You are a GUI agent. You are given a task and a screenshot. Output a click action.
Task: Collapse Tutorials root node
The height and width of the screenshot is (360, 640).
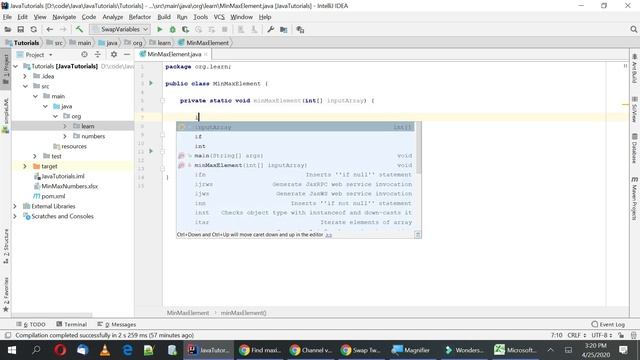(16, 66)
